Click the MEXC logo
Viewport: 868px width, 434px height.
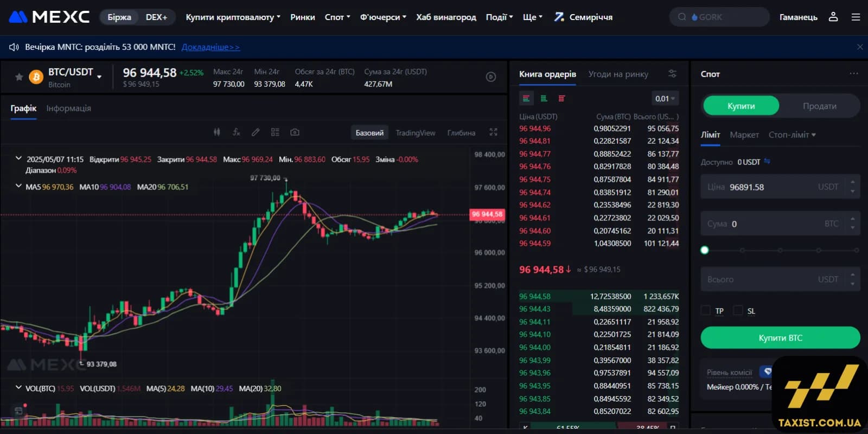tap(49, 17)
